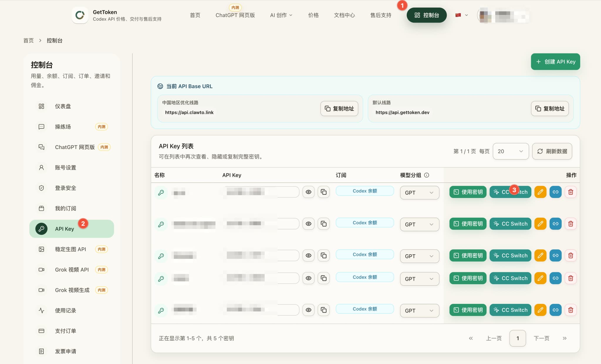Screen dimensions: 601x364
Task: Expand second row's GPT model group dropdown
Action: tap(420, 224)
